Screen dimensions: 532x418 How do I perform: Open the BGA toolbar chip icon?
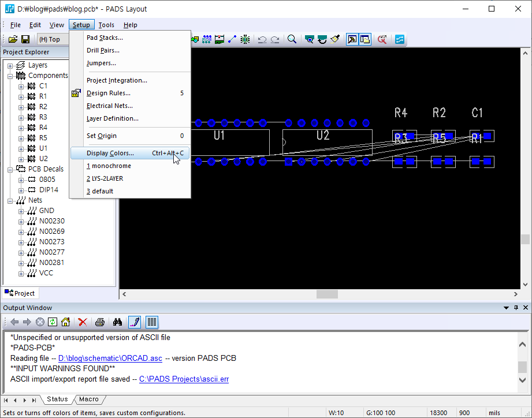point(245,39)
